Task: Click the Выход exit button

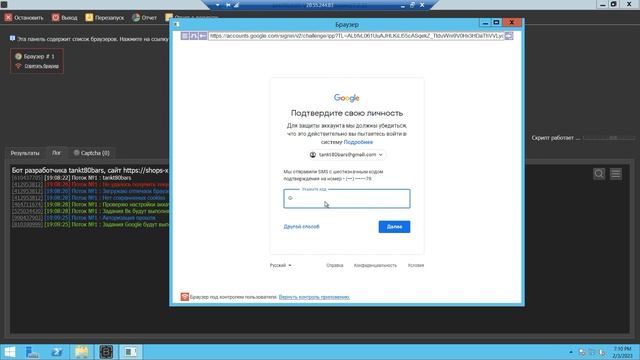Action: point(64,18)
